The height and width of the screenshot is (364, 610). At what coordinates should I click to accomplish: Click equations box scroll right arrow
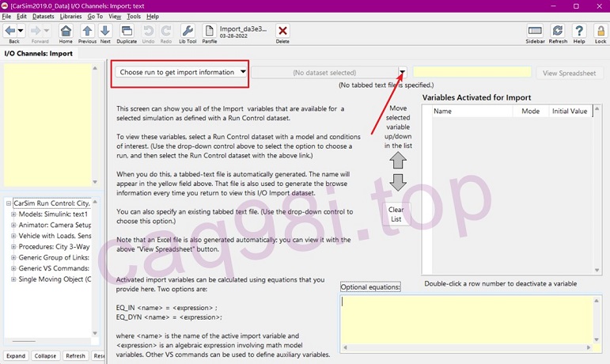(589, 347)
